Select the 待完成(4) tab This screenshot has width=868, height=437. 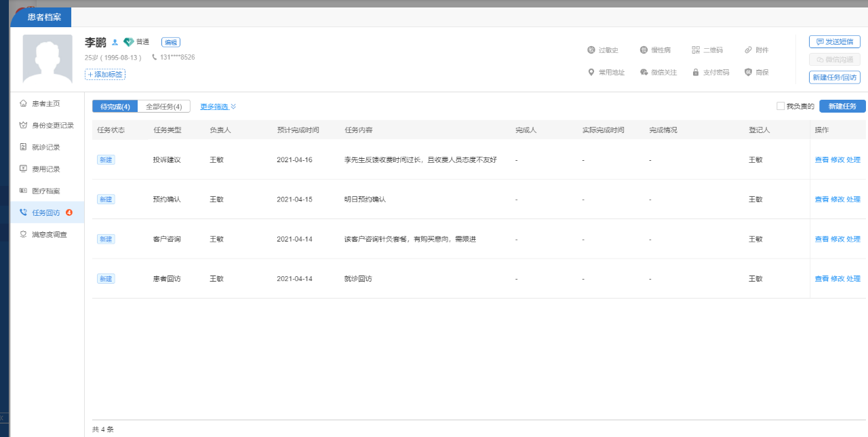tap(115, 107)
